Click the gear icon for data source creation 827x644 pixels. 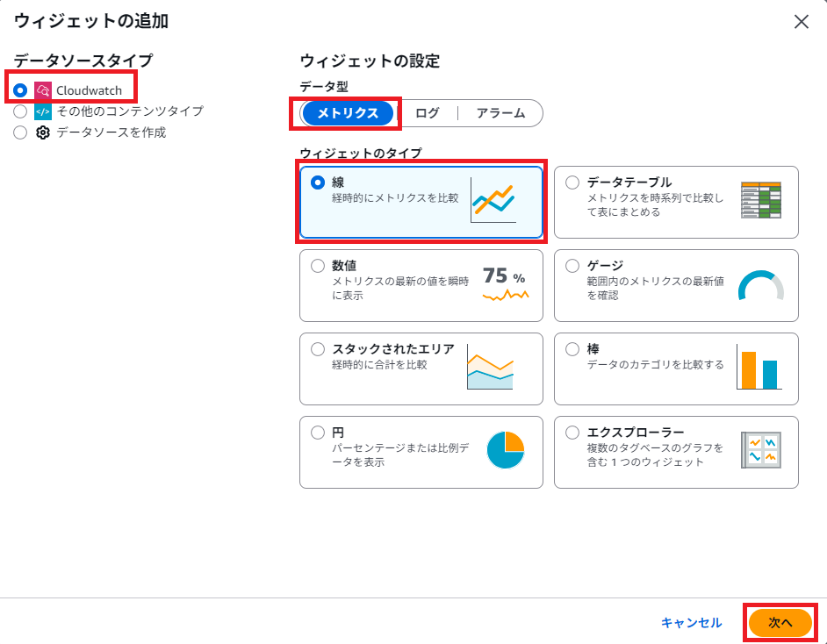[43, 132]
